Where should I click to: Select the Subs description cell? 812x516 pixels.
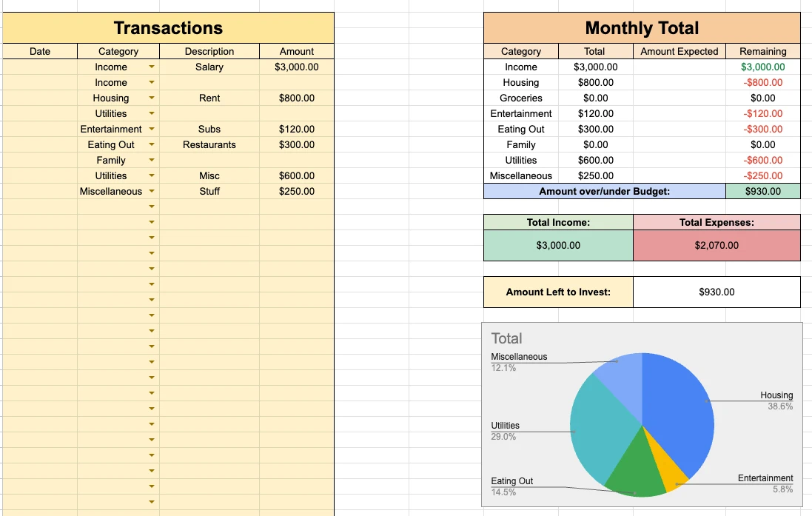[x=209, y=129]
